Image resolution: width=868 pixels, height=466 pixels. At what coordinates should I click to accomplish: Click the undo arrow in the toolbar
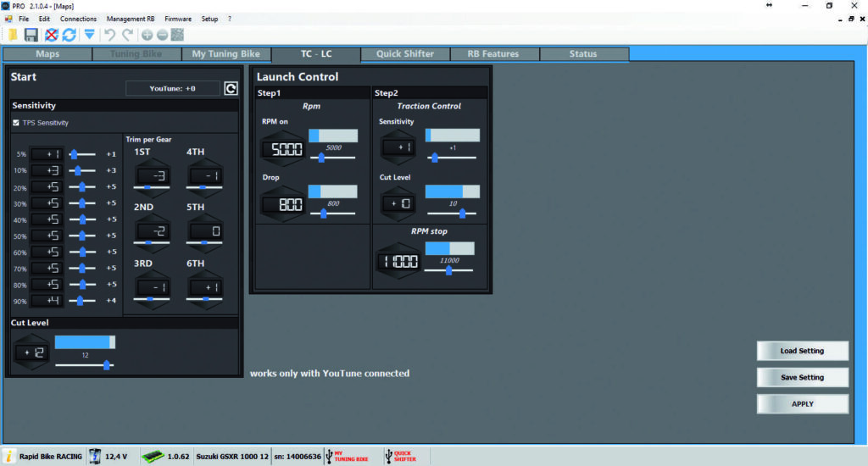pos(109,35)
